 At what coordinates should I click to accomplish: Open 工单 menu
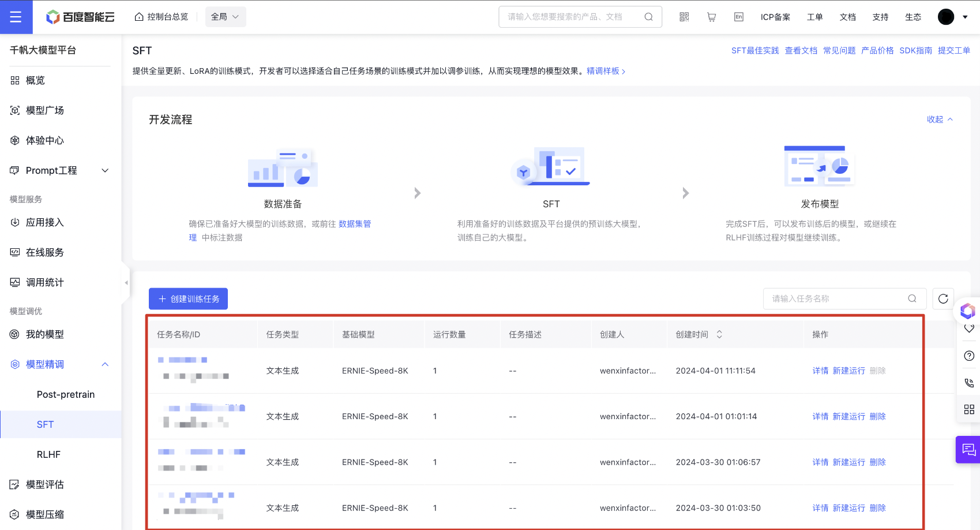tap(815, 17)
